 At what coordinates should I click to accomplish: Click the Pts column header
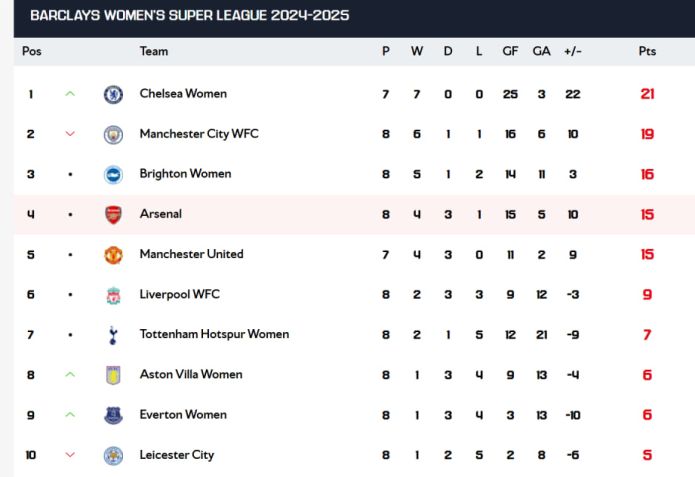[x=647, y=51]
